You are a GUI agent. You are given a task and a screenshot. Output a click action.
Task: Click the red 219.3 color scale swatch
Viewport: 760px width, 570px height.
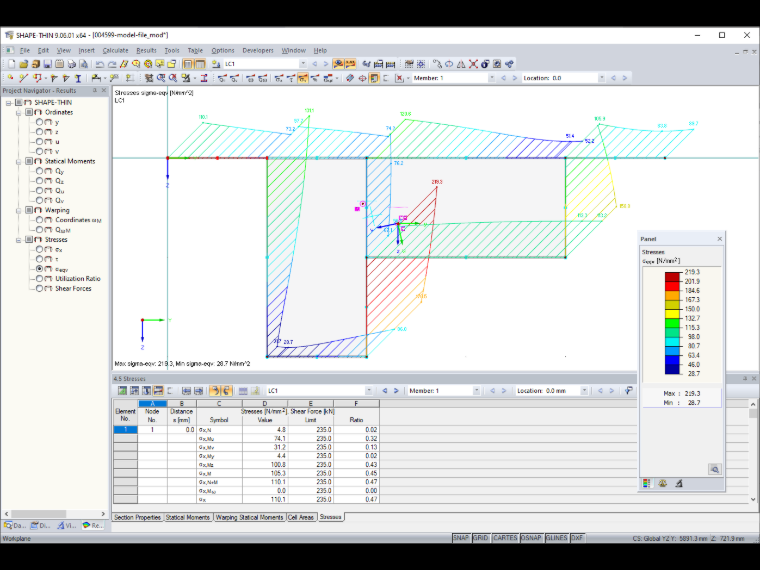tap(672, 277)
